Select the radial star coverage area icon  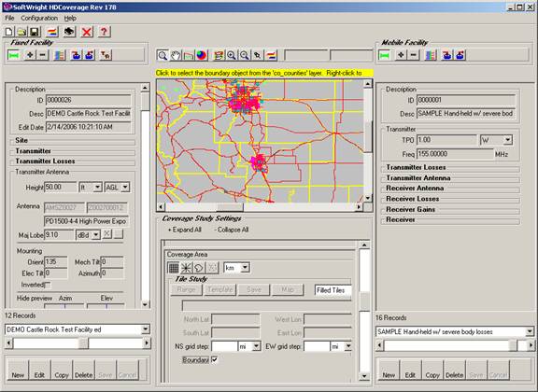click(186, 268)
